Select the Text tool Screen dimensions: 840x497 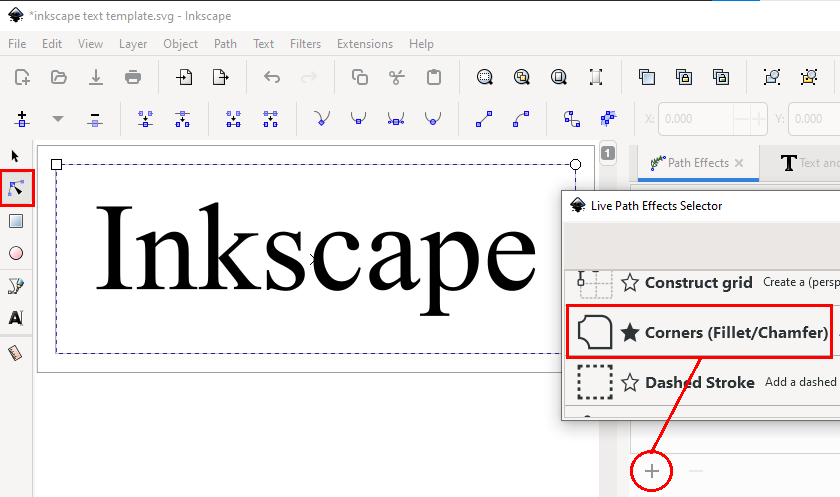16,318
